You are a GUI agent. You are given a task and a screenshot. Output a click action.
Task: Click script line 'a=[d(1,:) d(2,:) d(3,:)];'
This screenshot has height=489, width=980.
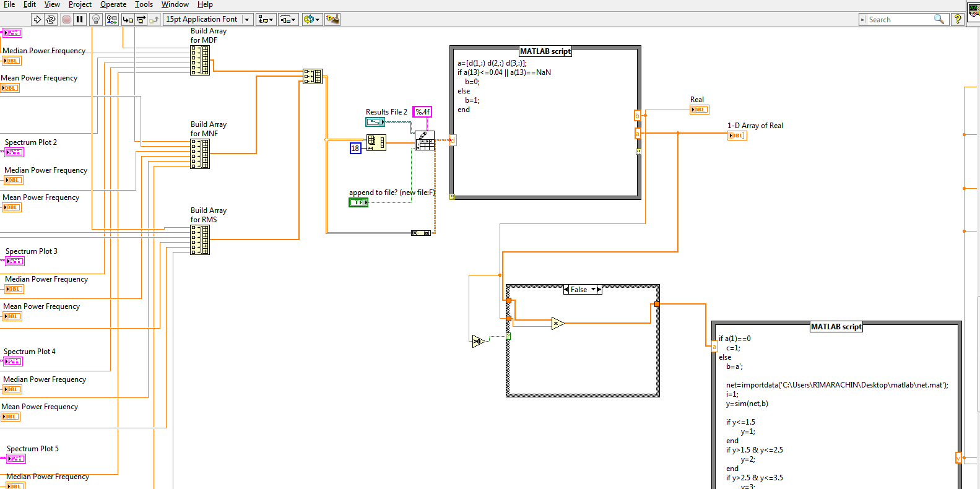[x=492, y=63]
